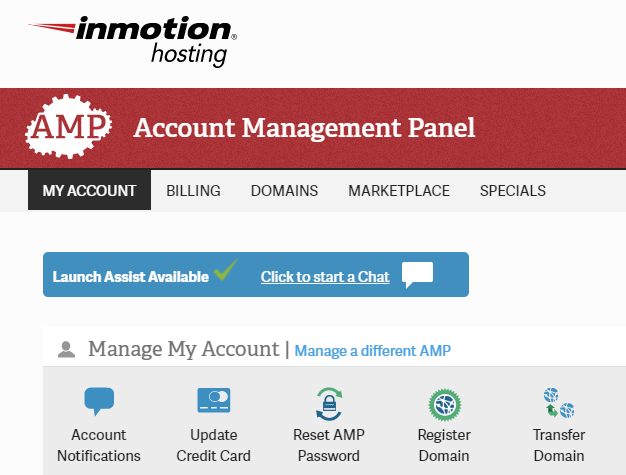Click the Transfer Domain globes icon
The height and width of the screenshot is (475, 626).
pos(559,403)
